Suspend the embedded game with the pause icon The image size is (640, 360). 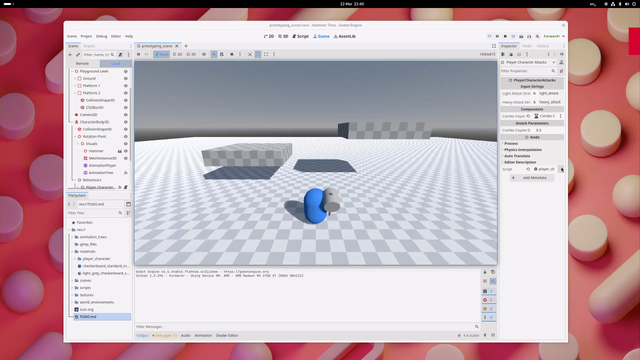pyautogui.click(x=139, y=54)
